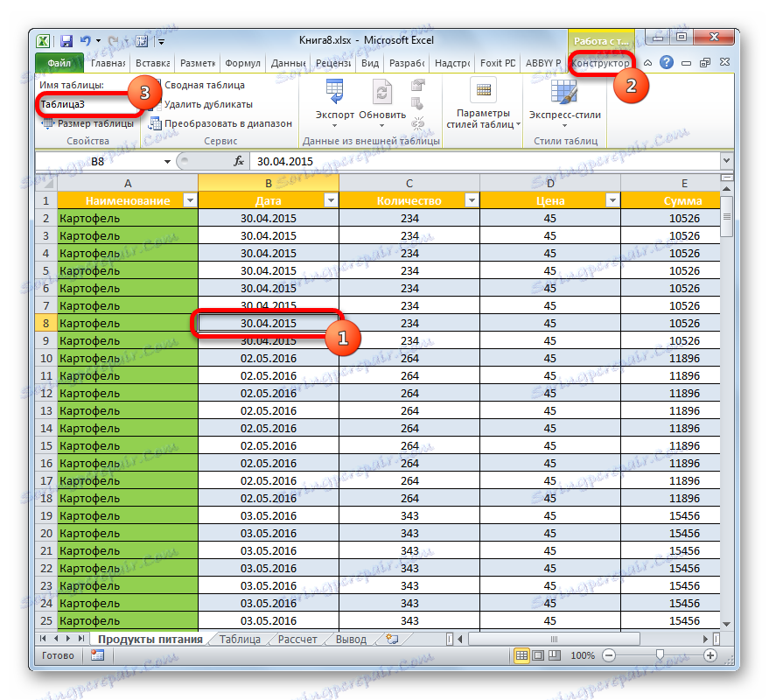Image resolution: width=769 pixels, height=700 pixels.
Task: Switch to Page Layout view in status bar
Action: (x=539, y=655)
